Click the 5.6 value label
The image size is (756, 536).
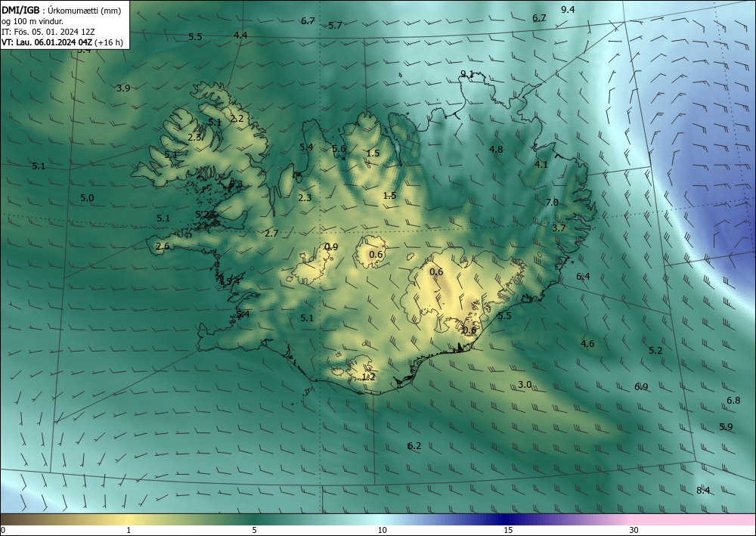pos(339,148)
